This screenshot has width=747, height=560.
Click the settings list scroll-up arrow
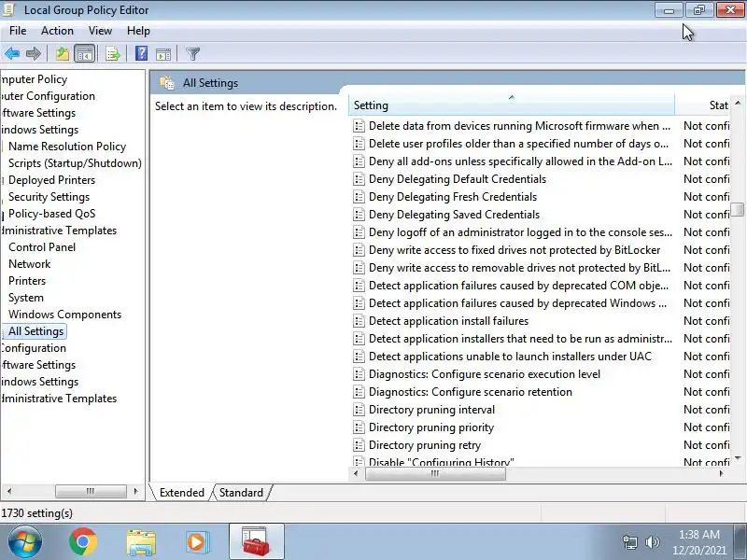(x=738, y=103)
